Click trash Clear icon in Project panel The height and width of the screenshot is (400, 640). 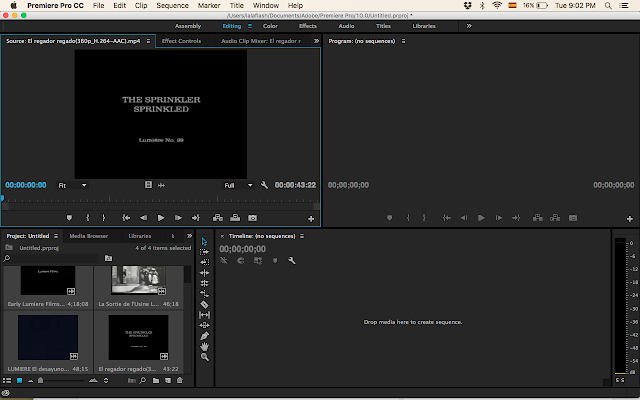coord(180,380)
